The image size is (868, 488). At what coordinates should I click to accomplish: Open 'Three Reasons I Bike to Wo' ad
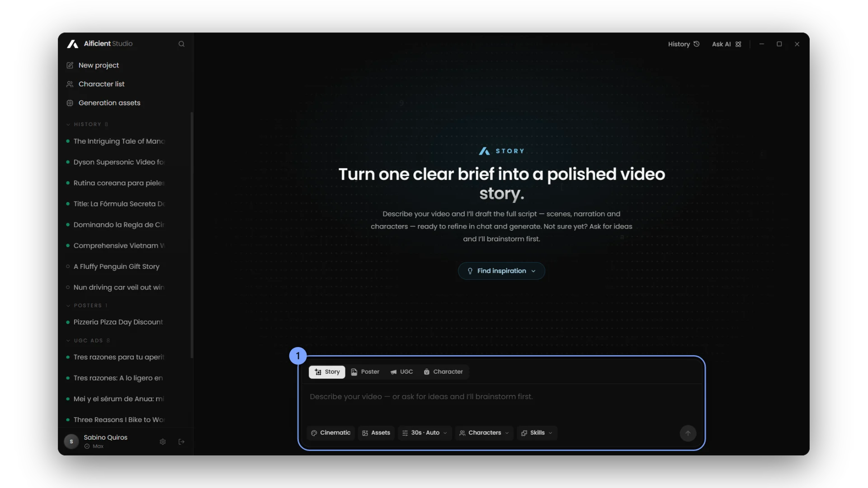click(x=115, y=420)
